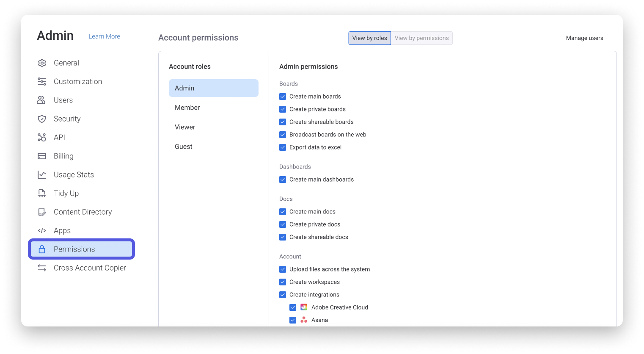Image resolution: width=644 pixels, height=354 pixels.
Task: Click the Customization sliders icon
Action: tap(42, 82)
